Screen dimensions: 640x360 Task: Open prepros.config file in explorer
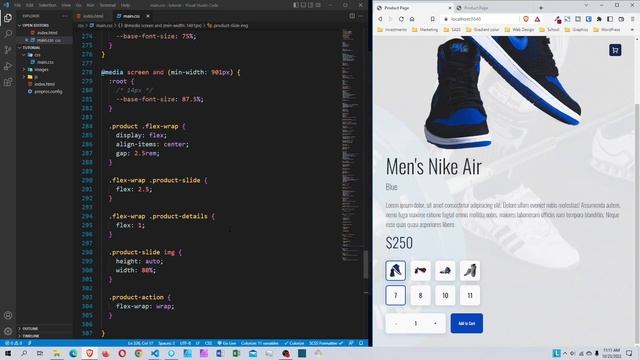[45, 91]
